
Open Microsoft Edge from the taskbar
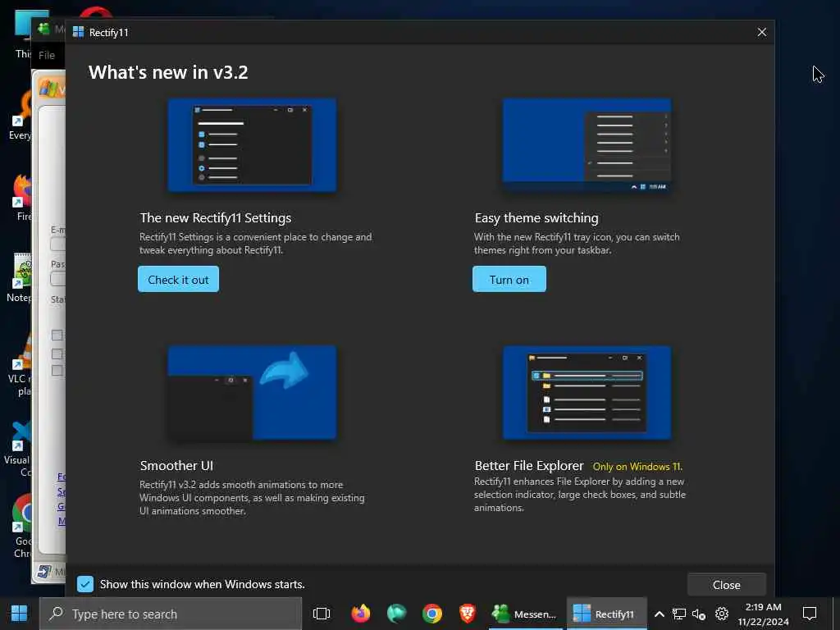click(396, 614)
